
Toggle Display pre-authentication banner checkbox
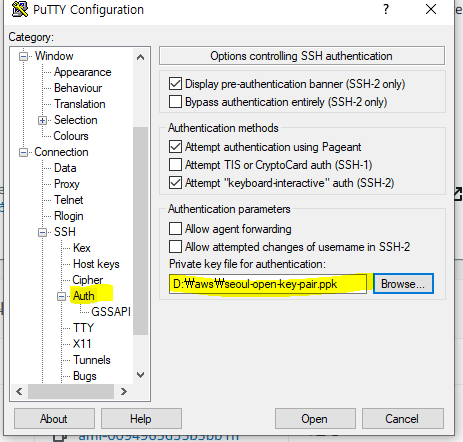(x=175, y=84)
